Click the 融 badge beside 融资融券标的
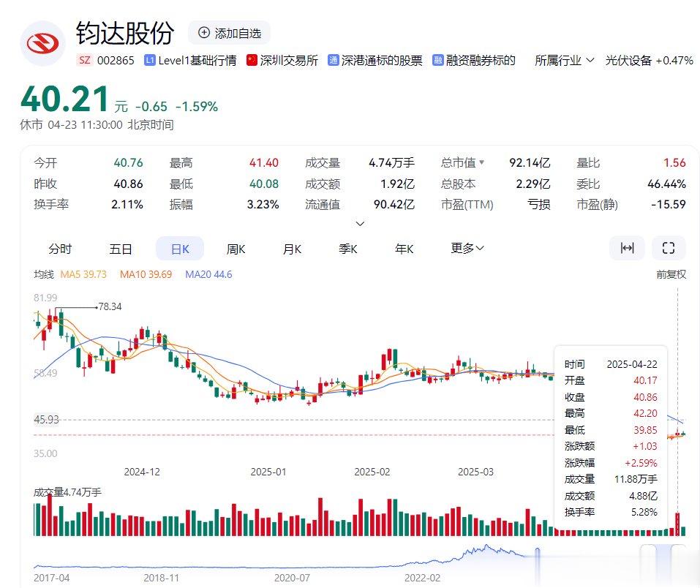The image size is (700, 588). [x=438, y=60]
